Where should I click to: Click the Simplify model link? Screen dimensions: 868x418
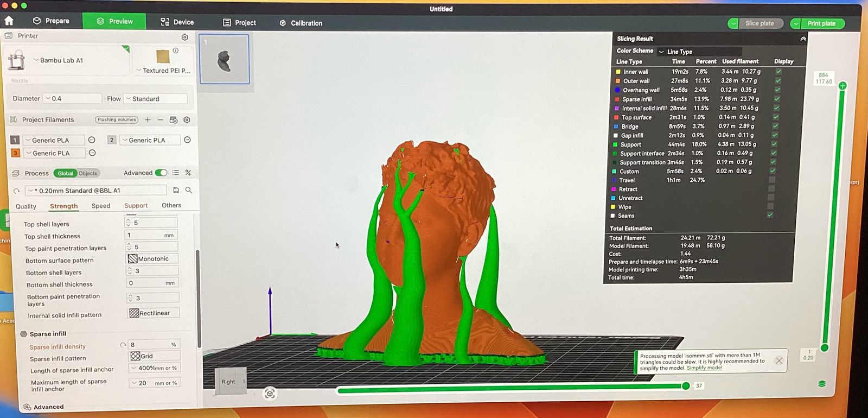coord(705,368)
